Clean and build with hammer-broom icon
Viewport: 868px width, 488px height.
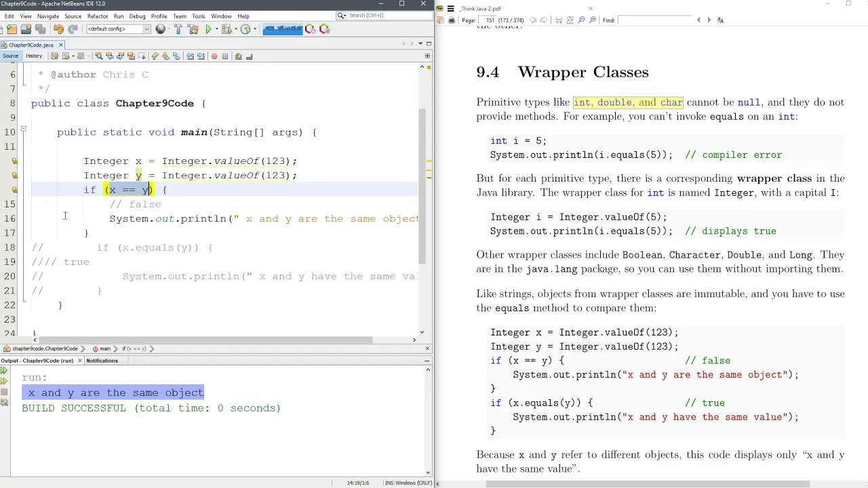click(x=193, y=29)
